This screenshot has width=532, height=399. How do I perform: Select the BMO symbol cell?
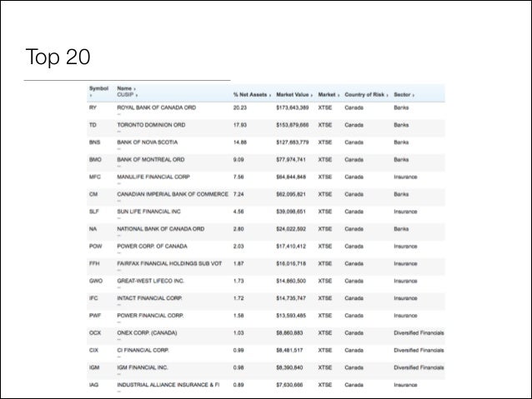[x=95, y=160]
